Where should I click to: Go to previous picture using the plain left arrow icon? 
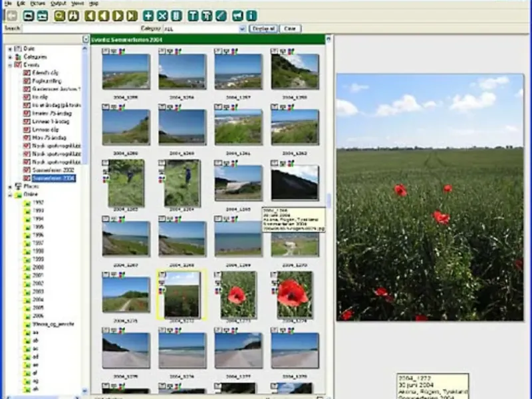tap(104, 15)
